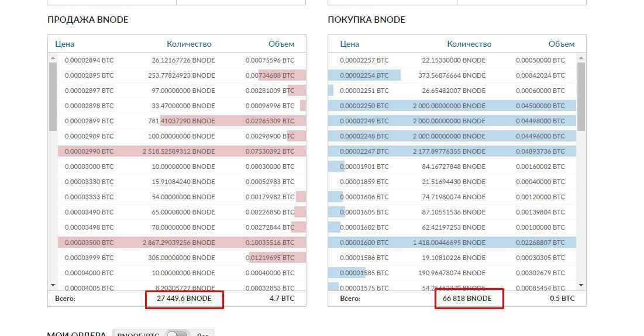Click the up arrow of the sell table scrollbar
The image size is (644, 336).
pos(53,58)
